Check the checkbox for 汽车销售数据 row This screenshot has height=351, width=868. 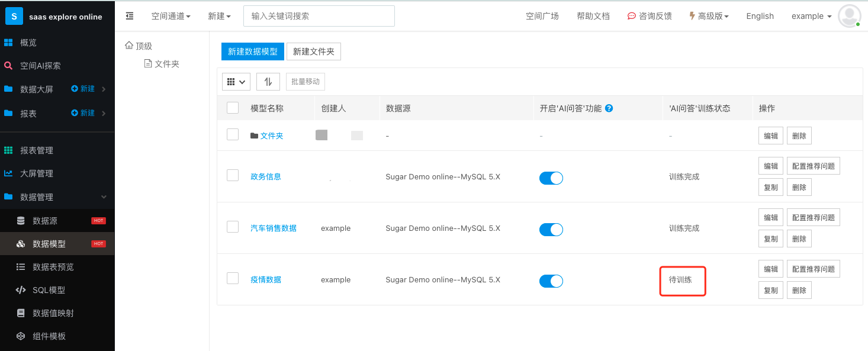[x=233, y=227]
